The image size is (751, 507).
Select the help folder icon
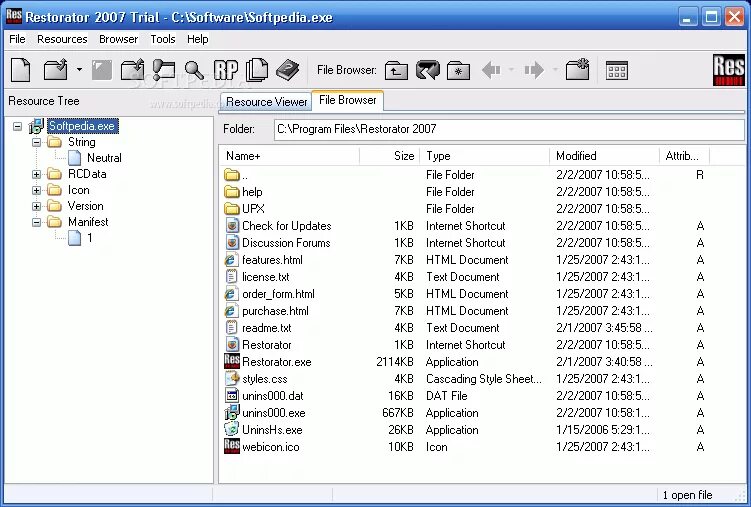coord(232,192)
